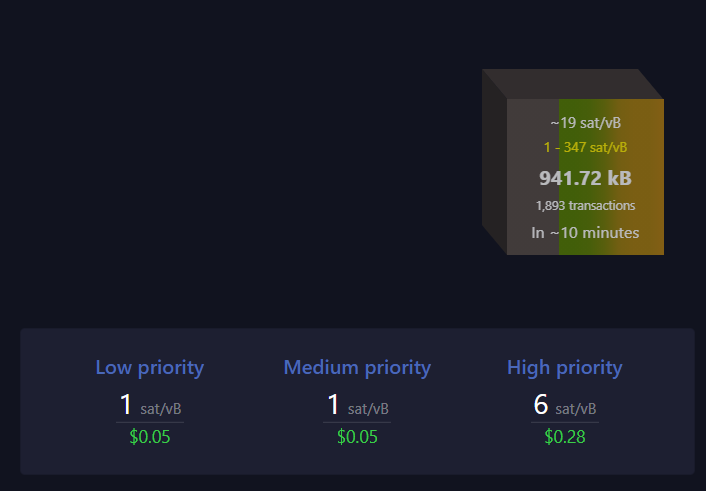This screenshot has width=706, height=491.
Task: Open the 1,893 transactions label
Action: [585, 205]
